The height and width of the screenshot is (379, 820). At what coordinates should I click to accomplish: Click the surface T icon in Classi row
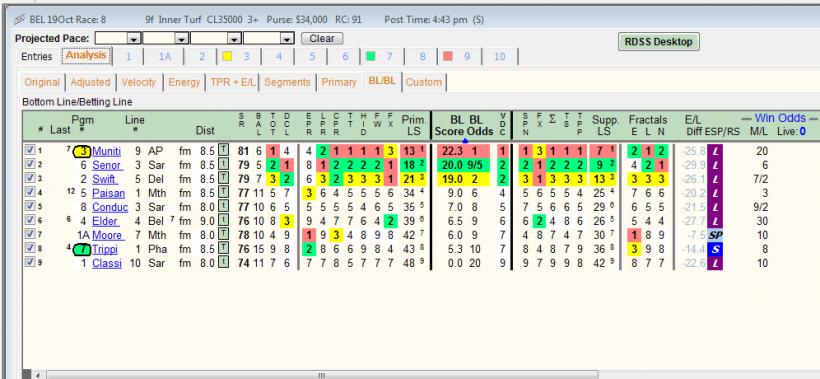coord(223,263)
